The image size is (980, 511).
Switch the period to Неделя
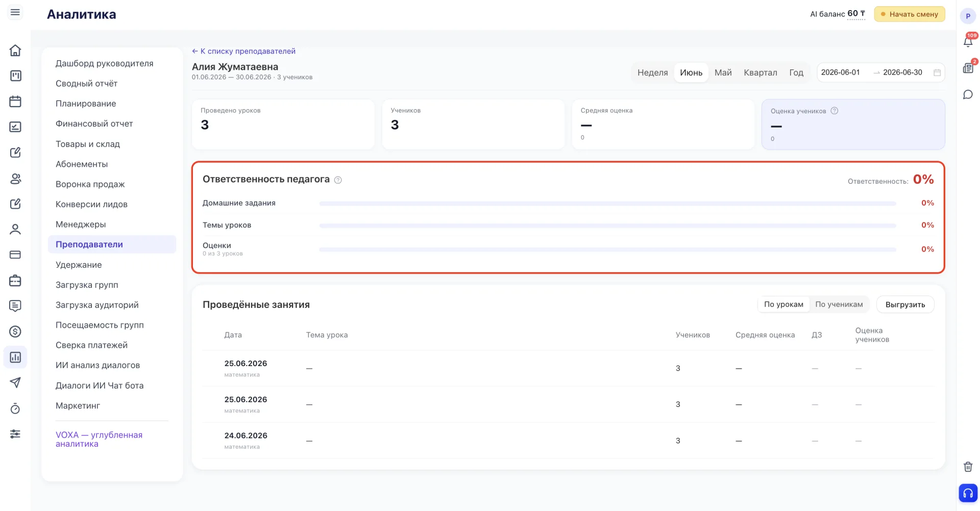click(653, 72)
